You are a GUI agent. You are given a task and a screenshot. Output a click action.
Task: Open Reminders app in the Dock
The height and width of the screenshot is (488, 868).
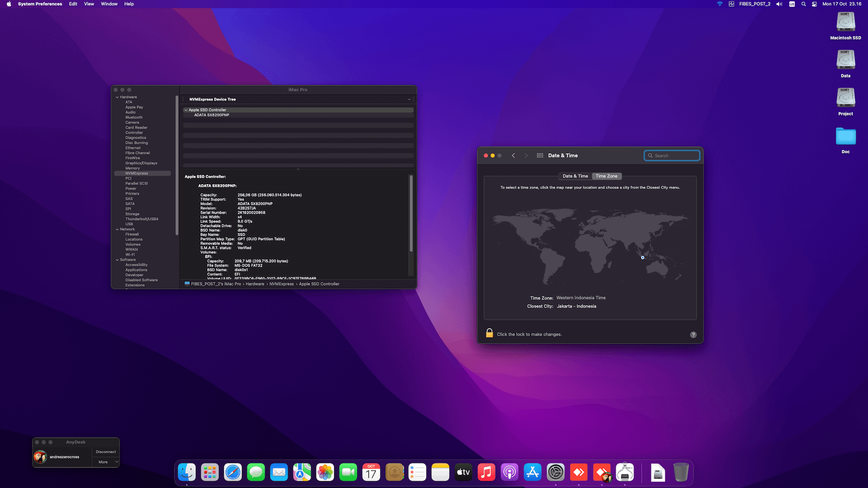[x=417, y=472]
